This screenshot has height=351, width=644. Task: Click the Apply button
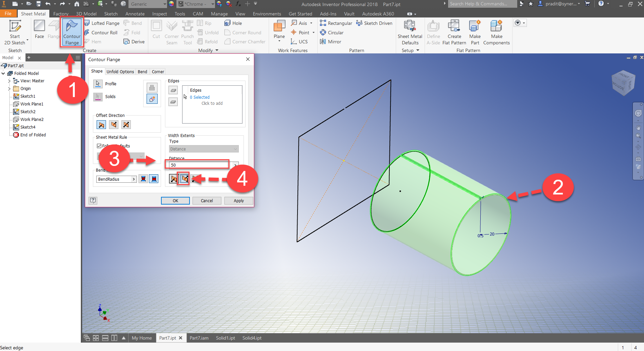click(x=238, y=201)
